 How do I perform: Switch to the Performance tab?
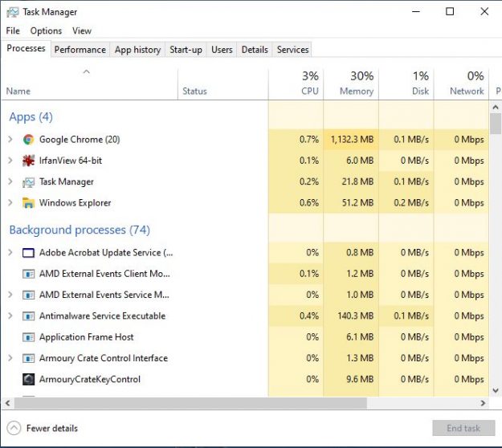(x=80, y=50)
